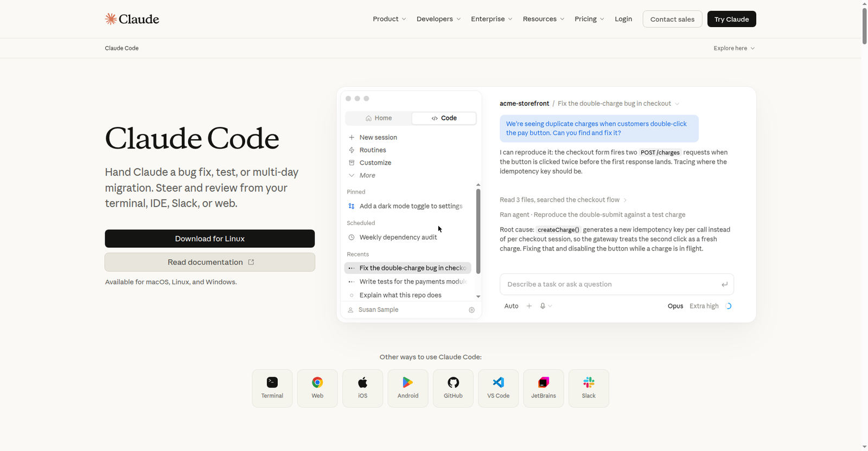This screenshot has width=868, height=451.
Task: Open the JetBrains tile
Action: (x=544, y=388)
